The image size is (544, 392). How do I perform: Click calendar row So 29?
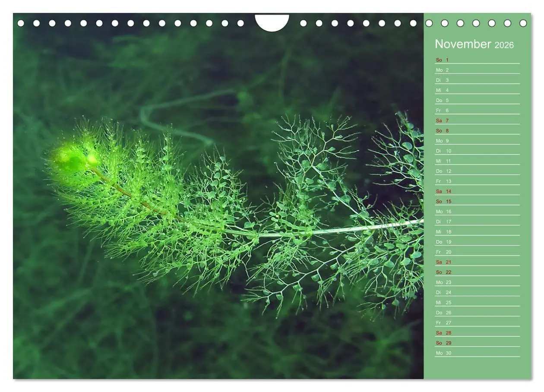click(x=477, y=343)
